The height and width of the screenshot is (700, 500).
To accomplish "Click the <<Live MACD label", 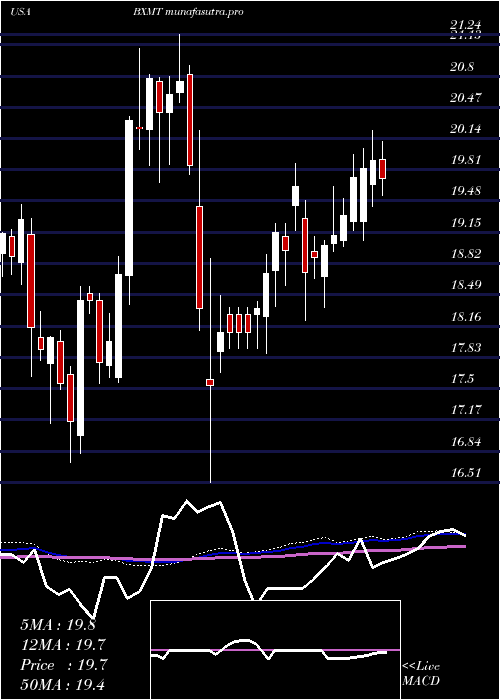I will point(421,674).
